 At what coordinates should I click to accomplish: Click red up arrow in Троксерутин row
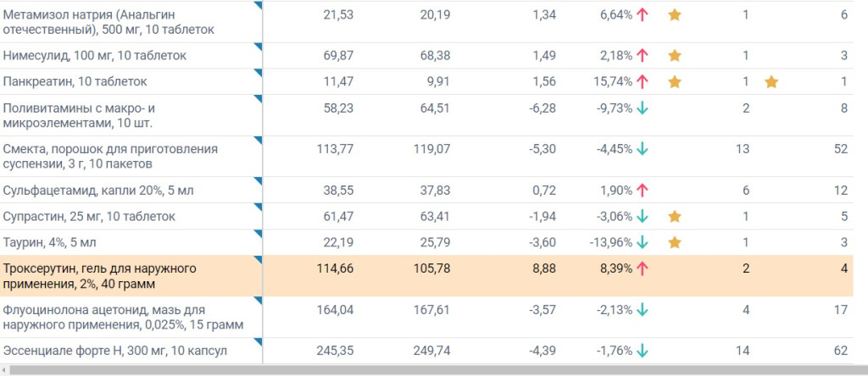tap(643, 268)
